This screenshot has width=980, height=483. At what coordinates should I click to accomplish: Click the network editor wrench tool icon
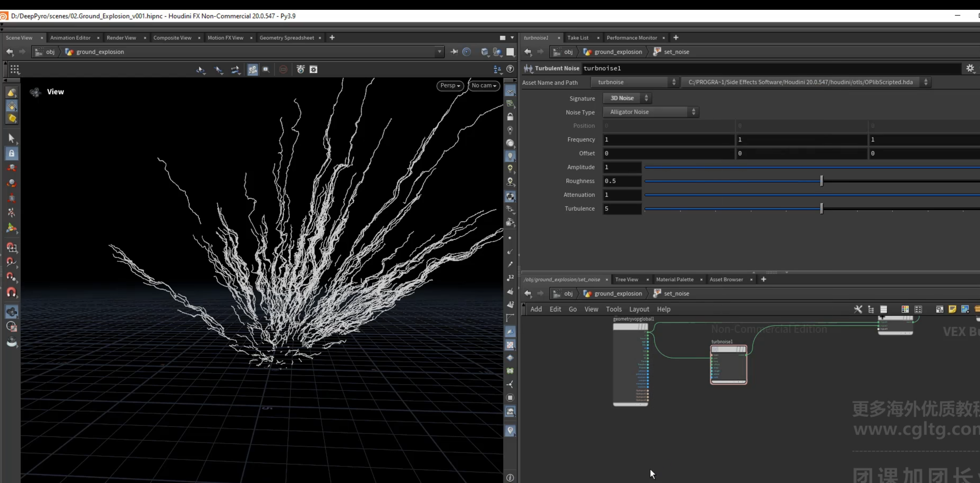point(858,309)
